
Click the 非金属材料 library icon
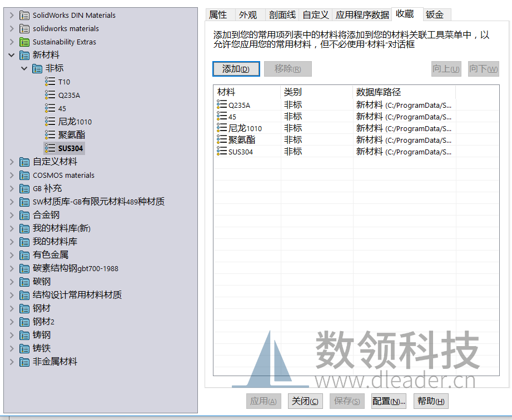point(24,362)
